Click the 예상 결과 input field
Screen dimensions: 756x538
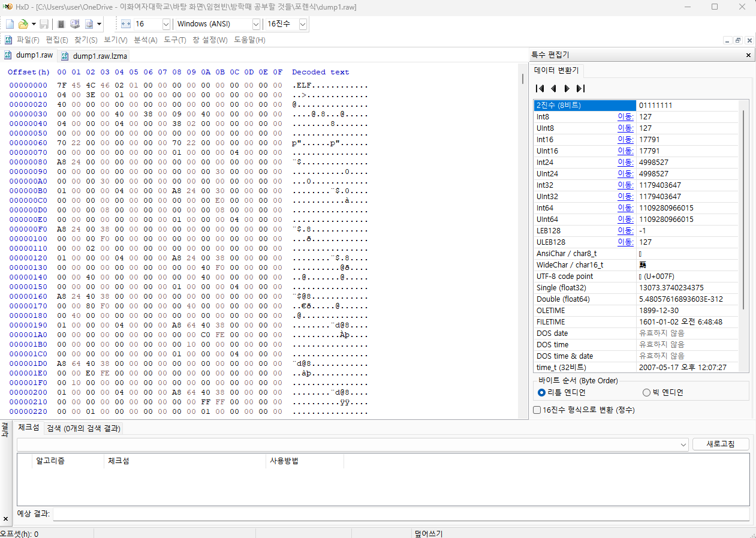[401, 514]
